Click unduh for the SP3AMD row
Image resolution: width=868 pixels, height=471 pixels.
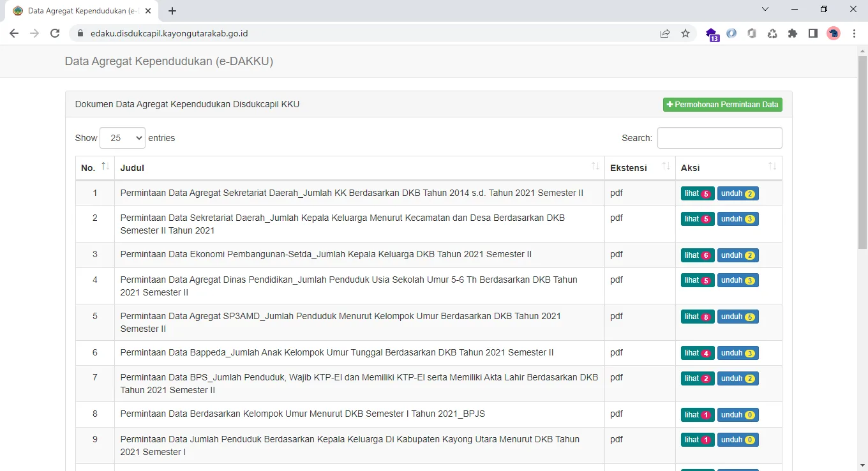click(x=738, y=317)
